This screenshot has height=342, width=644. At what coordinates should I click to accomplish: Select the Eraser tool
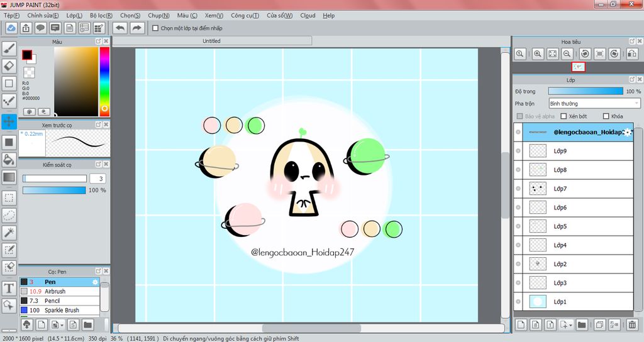pyautogui.click(x=9, y=65)
